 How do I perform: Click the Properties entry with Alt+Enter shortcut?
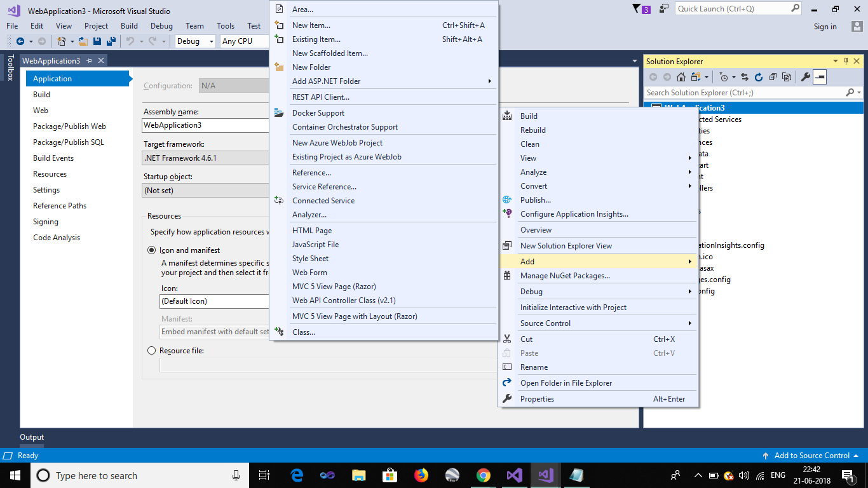(x=597, y=399)
